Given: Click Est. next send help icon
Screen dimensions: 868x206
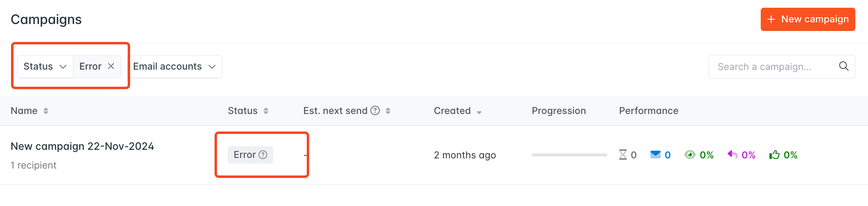Looking at the screenshot, I should tap(375, 110).
